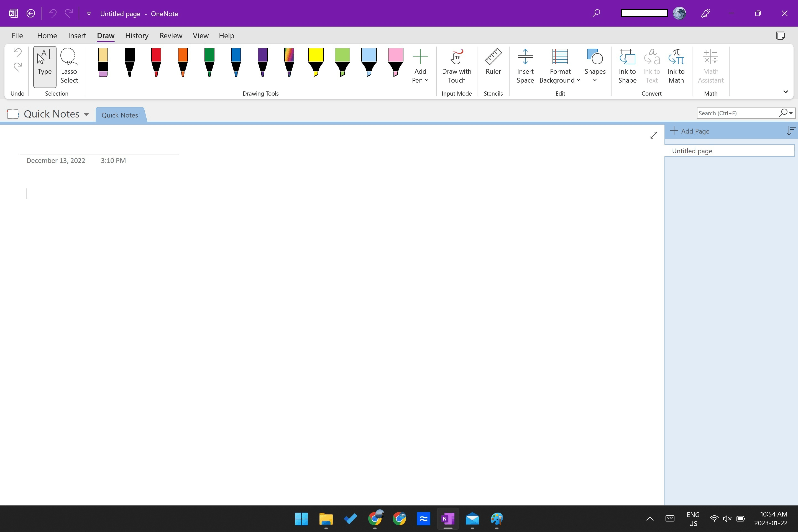Open Search with the magnifier icon
Image resolution: width=798 pixels, height=532 pixels.
pos(596,13)
